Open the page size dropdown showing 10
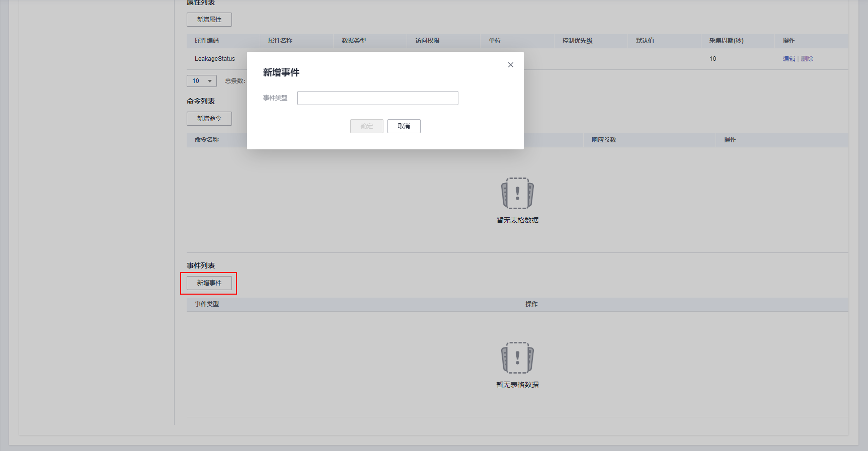868x451 pixels. (x=202, y=81)
